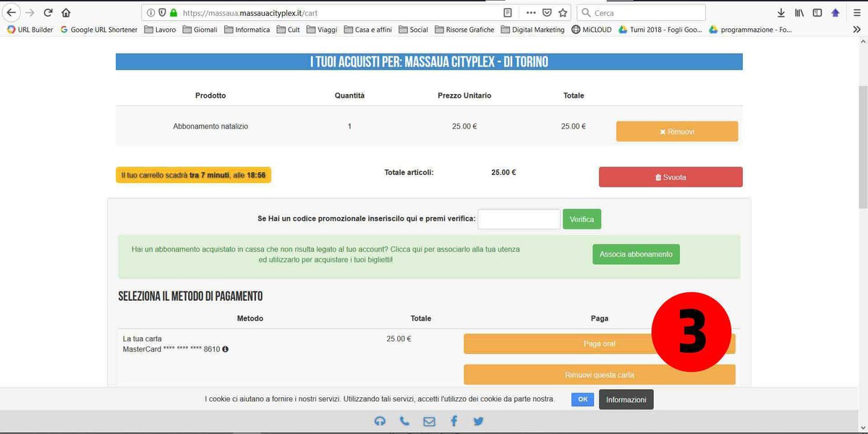Click the headset support icon in footer
This screenshot has height=434, width=868.
click(x=380, y=422)
